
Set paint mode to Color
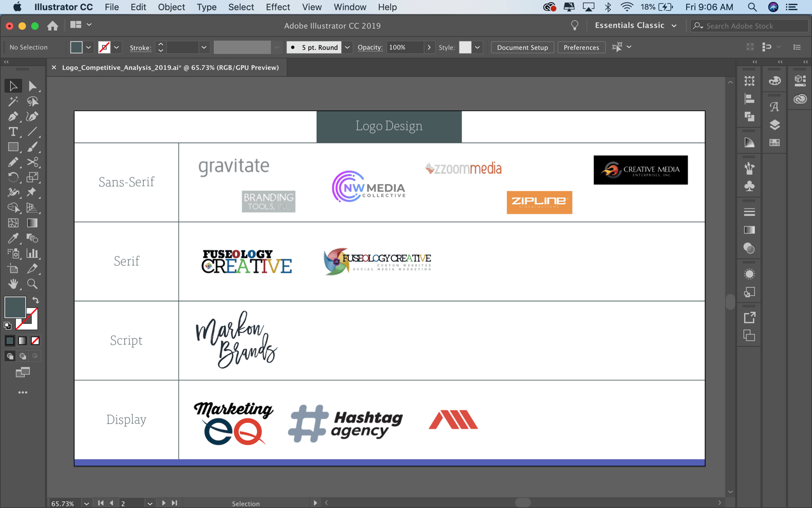[x=10, y=341]
